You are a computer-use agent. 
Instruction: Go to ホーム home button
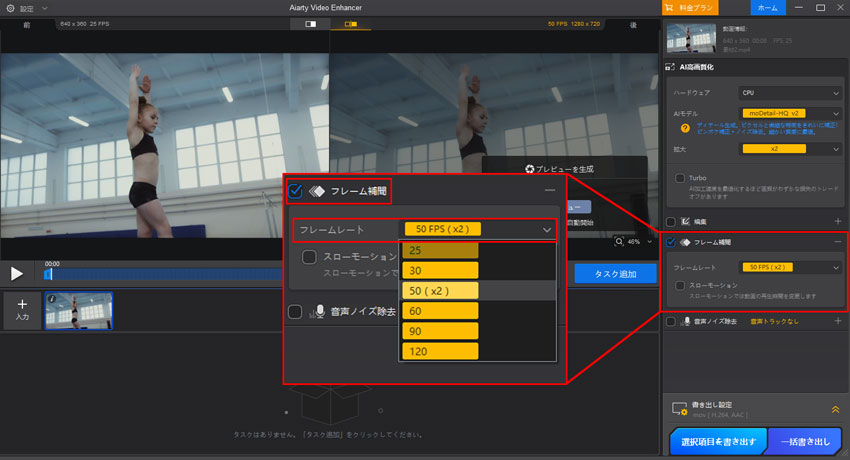coord(768,8)
